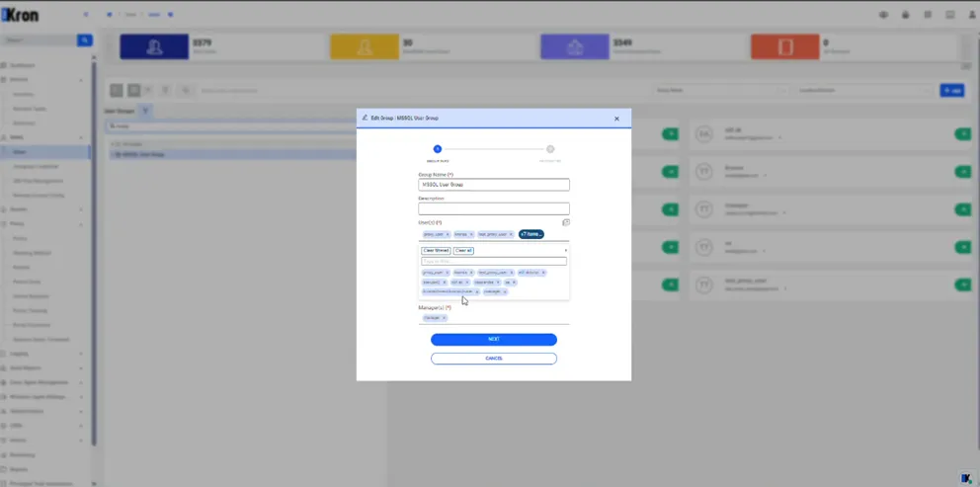Click the first icon in the top-right header

click(884, 15)
